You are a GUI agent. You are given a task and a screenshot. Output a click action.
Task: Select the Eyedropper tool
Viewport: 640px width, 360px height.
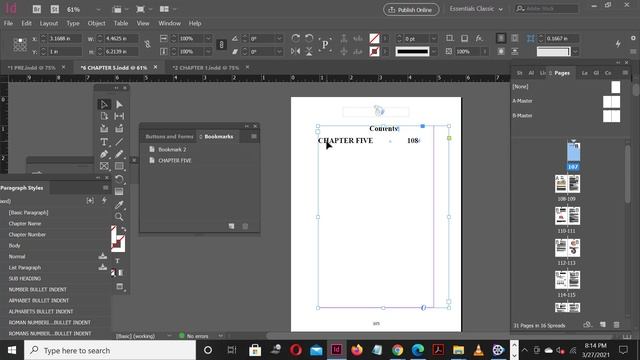pyautogui.click(x=119, y=204)
